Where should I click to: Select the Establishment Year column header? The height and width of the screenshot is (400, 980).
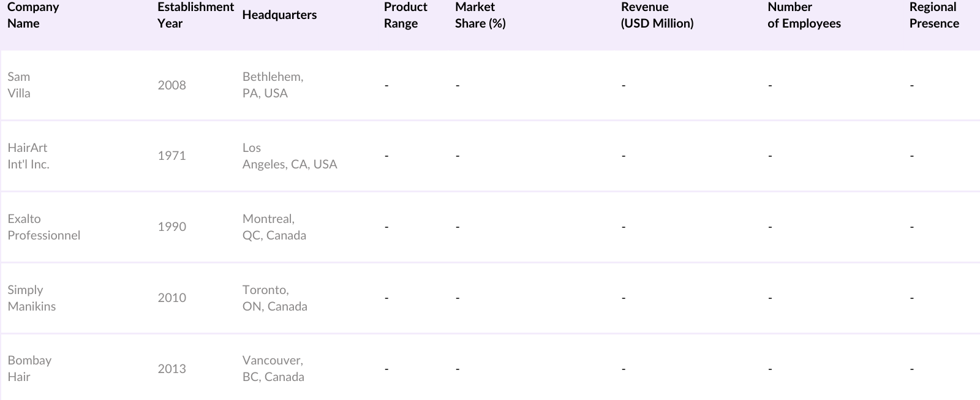195,15
